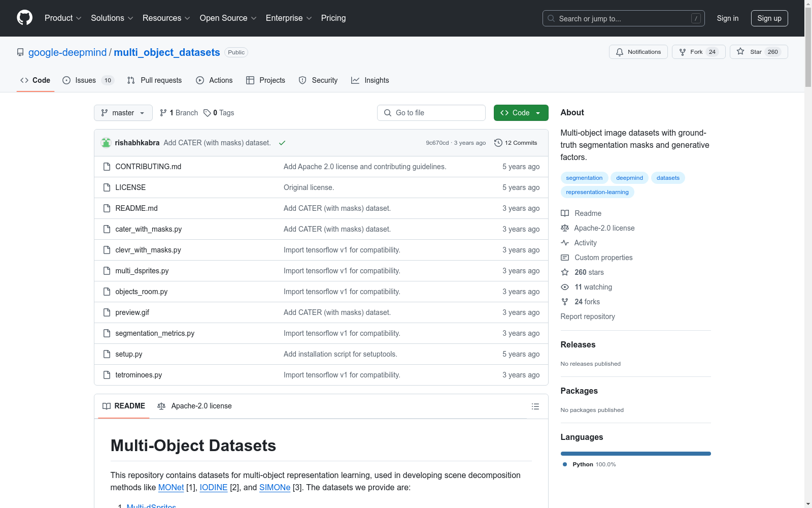The width and height of the screenshot is (812, 508).
Task: Expand the Enterprise menu
Action: coord(289,18)
